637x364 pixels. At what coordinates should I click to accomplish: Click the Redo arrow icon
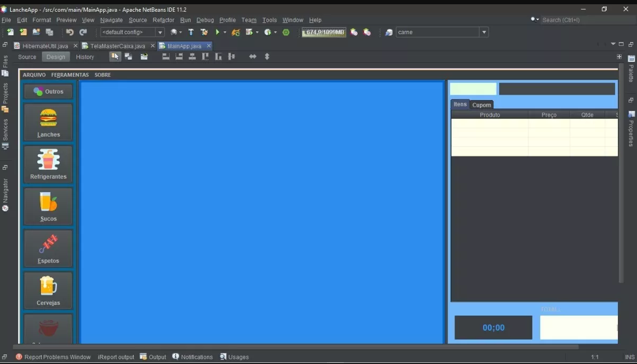pyautogui.click(x=83, y=32)
